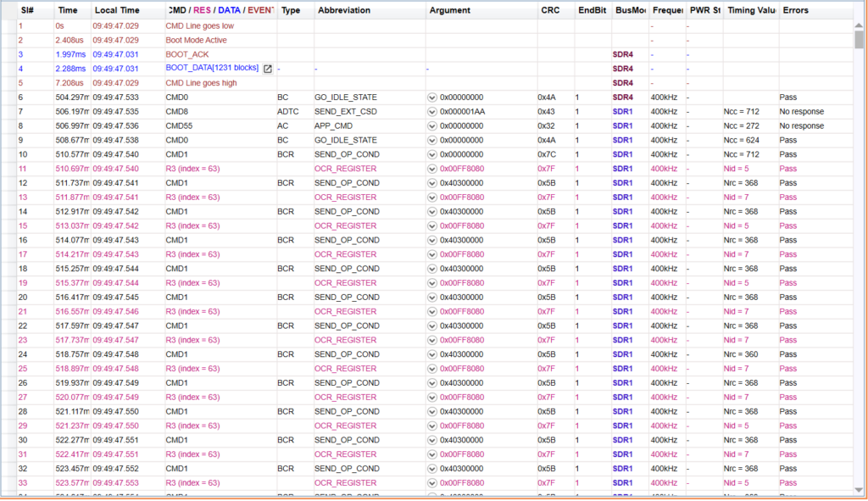The width and height of the screenshot is (868, 501).
Task: Click the Frequency column header
Action: tap(668, 10)
